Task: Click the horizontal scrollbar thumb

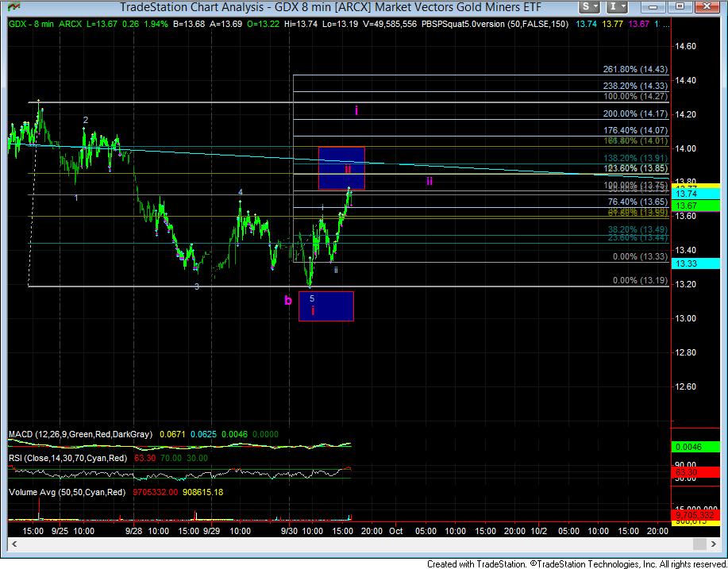Action: (699, 544)
